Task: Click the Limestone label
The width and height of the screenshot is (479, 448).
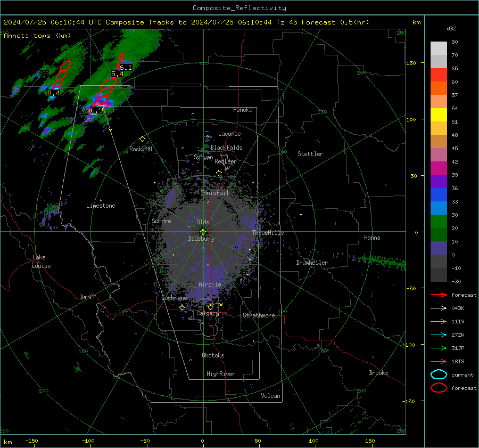Action: point(101,206)
